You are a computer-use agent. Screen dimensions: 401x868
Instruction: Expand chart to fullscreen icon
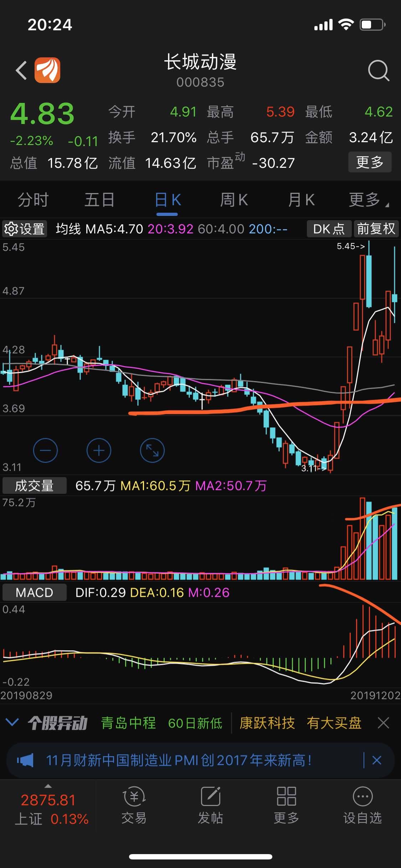click(x=152, y=451)
